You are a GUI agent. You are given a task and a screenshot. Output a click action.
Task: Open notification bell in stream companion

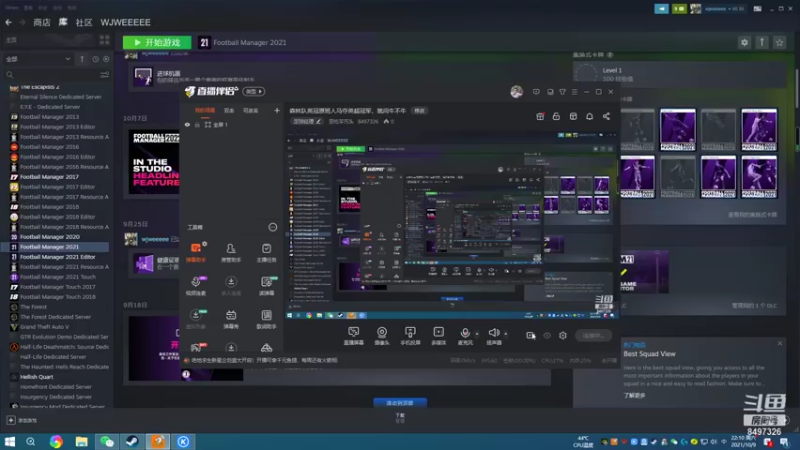(589, 116)
